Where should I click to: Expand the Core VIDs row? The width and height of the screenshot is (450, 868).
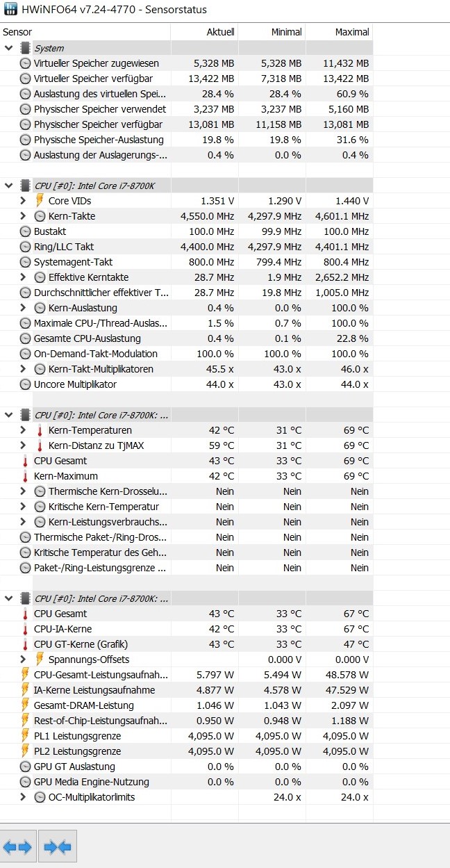(x=23, y=201)
